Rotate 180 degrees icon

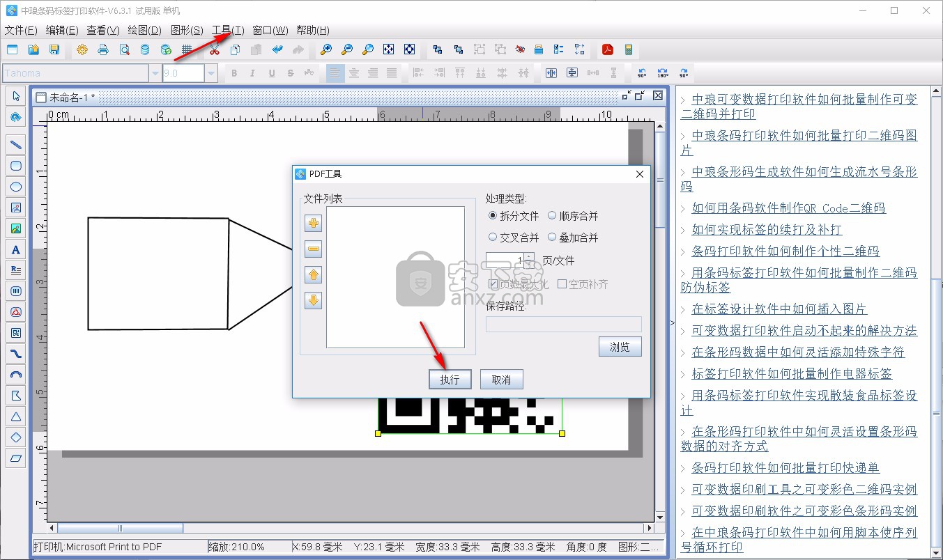pos(662,73)
